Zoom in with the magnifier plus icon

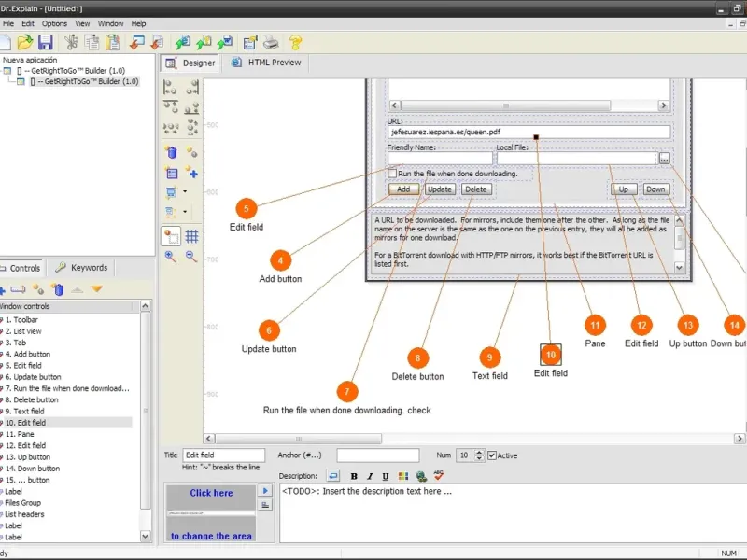point(171,256)
